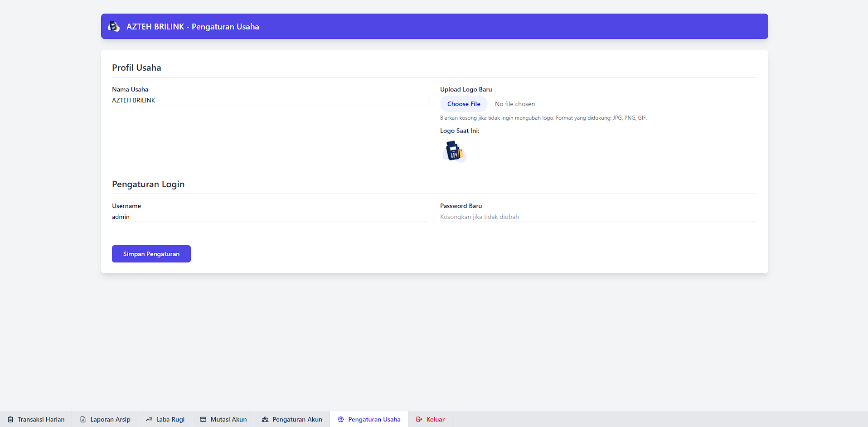Click the 'Username' field label
The image size is (868, 427).
click(x=126, y=206)
